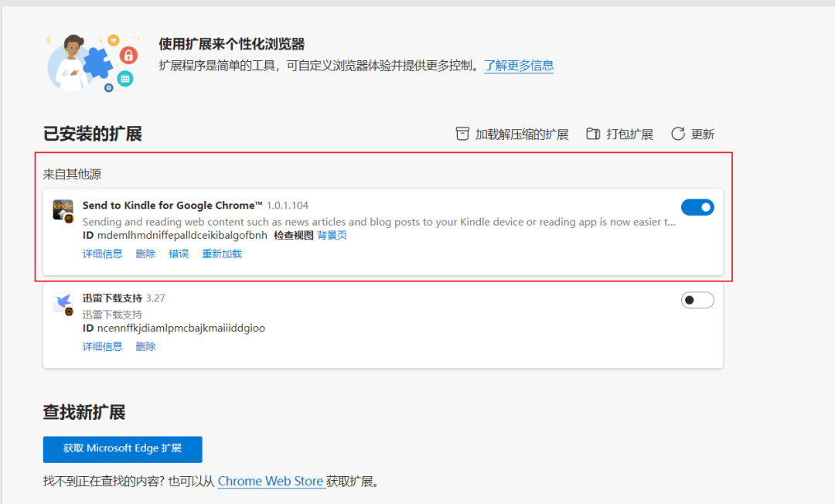Enable the 迅雷下载支持 extension toggle
The image size is (835, 504).
(x=697, y=300)
